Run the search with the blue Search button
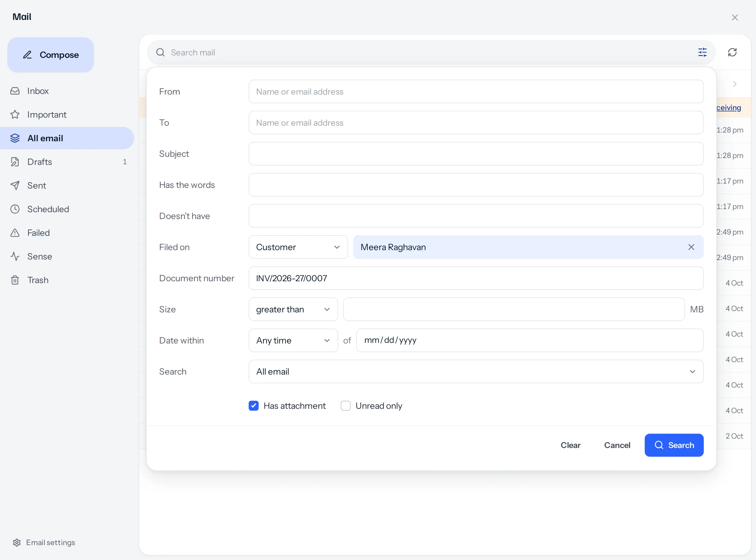Image resolution: width=756 pixels, height=560 pixels. pos(674,445)
